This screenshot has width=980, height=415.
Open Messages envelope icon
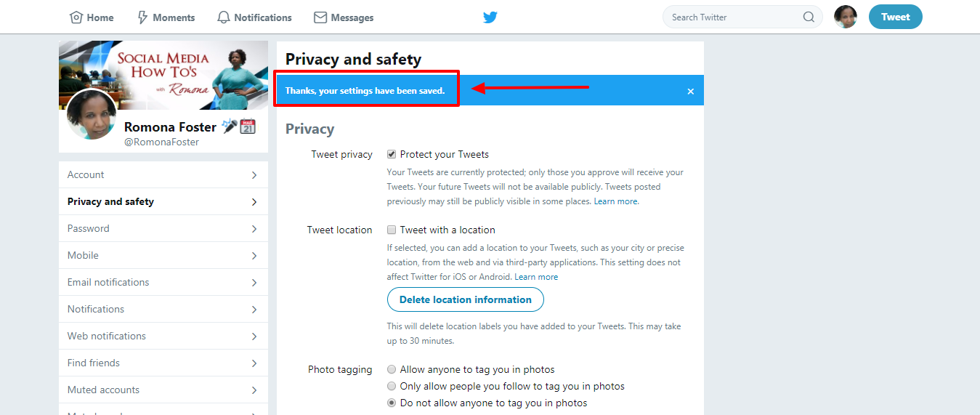[320, 17]
